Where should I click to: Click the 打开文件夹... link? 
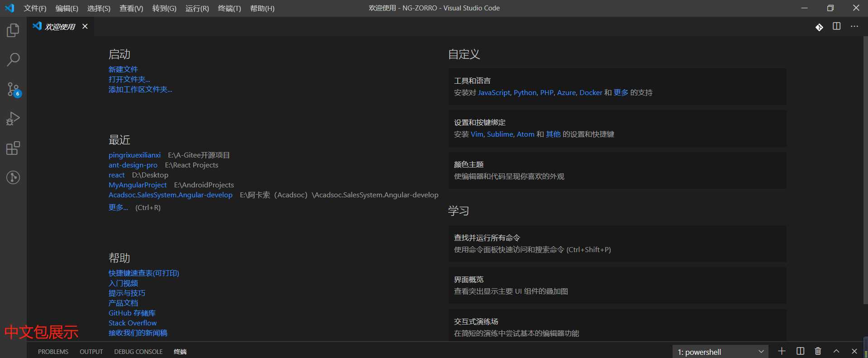(x=129, y=79)
